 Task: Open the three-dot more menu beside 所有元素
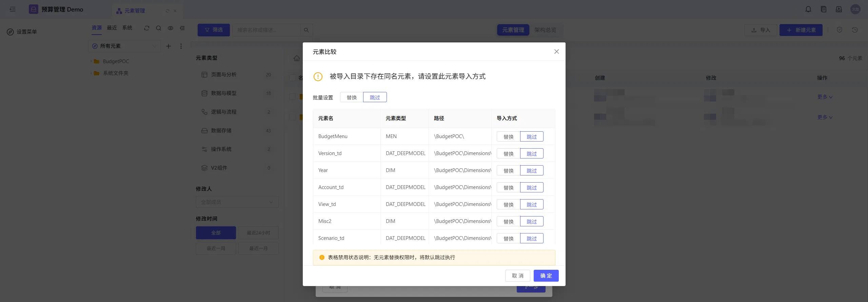click(x=181, y=46)
